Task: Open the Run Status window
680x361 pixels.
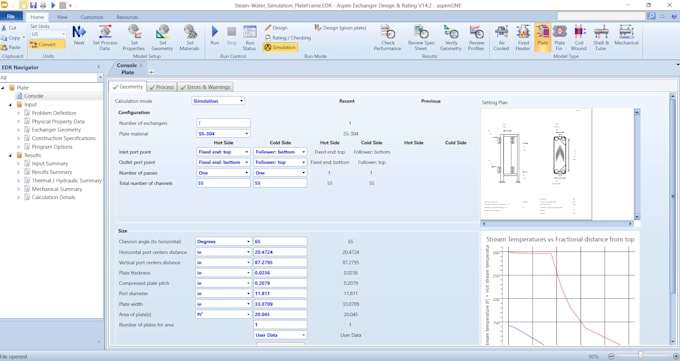Action: [x=249, y=37]
